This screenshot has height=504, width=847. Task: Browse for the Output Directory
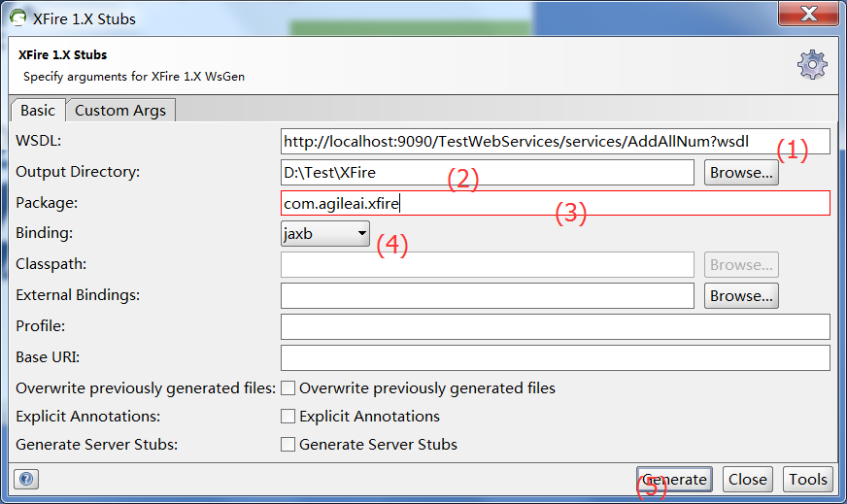741,172
